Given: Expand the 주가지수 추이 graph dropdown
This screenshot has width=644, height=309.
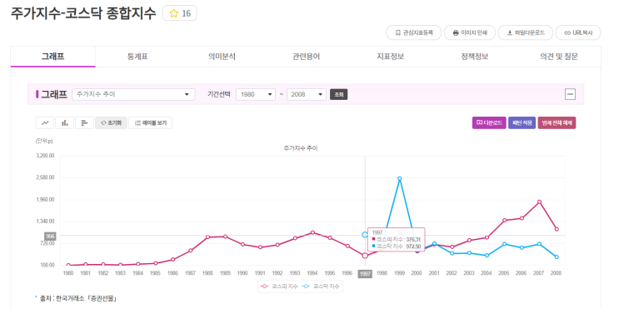Looking at the screenshot, I should (133, 94).
